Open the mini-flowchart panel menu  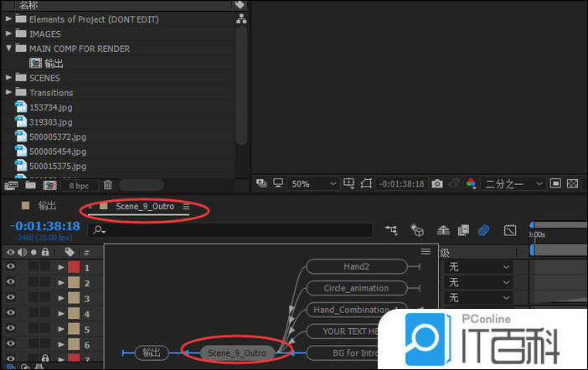[x=426, y=251]
